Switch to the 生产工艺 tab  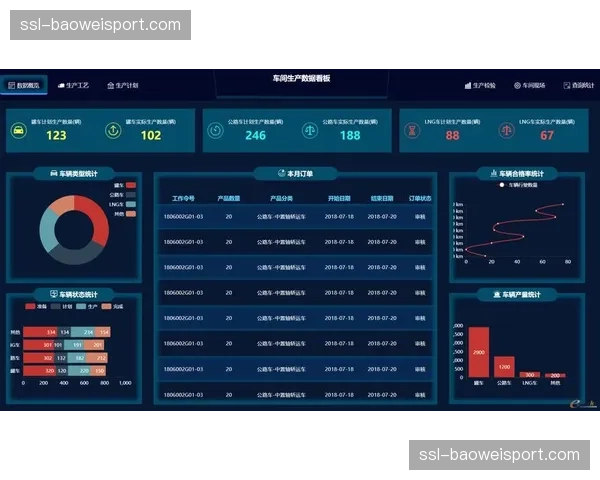coord(73,86)
